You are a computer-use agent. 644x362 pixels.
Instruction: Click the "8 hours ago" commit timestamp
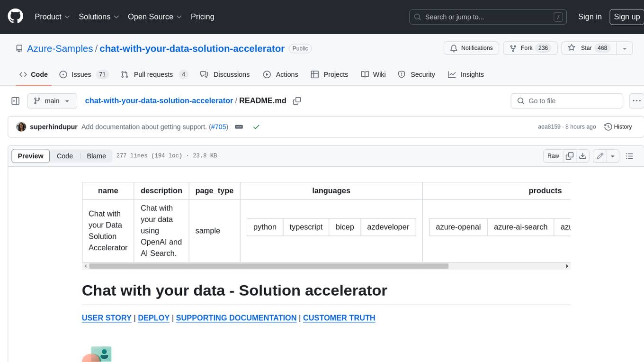click(x=580, y=127)
